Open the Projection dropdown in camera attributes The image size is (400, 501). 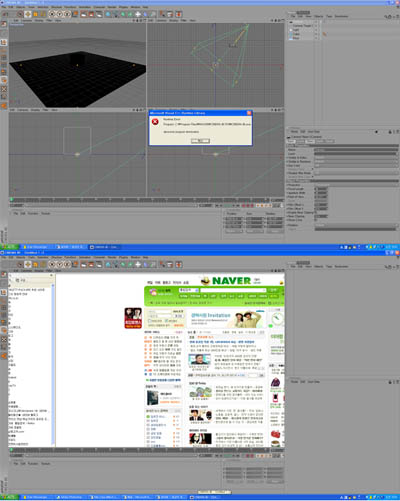tap(356, 185)
